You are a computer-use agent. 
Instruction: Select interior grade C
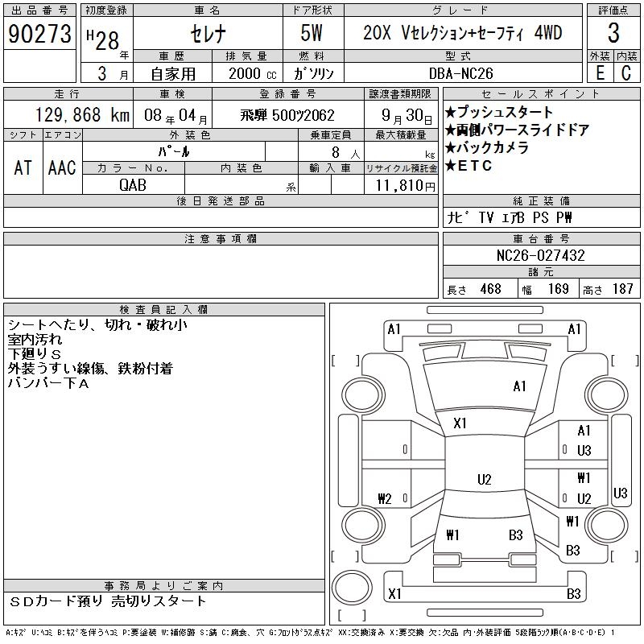click(x=626, y=73)
